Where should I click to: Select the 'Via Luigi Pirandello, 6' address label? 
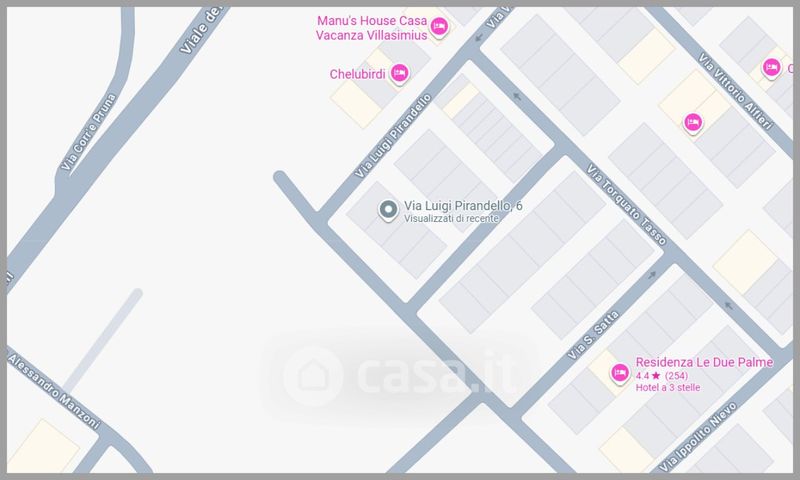(463, 206)
